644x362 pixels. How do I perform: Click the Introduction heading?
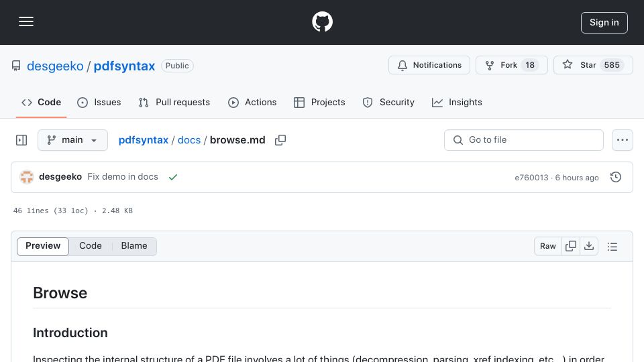(x=70, y=333)
